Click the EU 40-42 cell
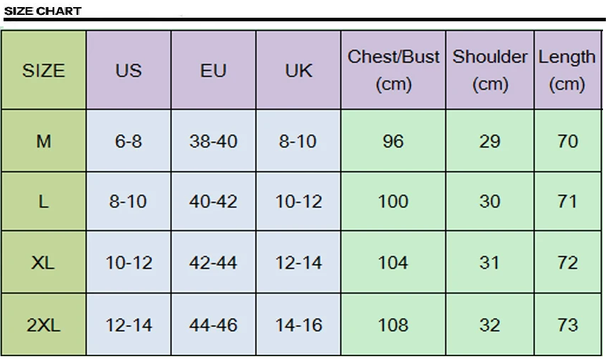Screen dimensions: 608x364 (213, 202)
